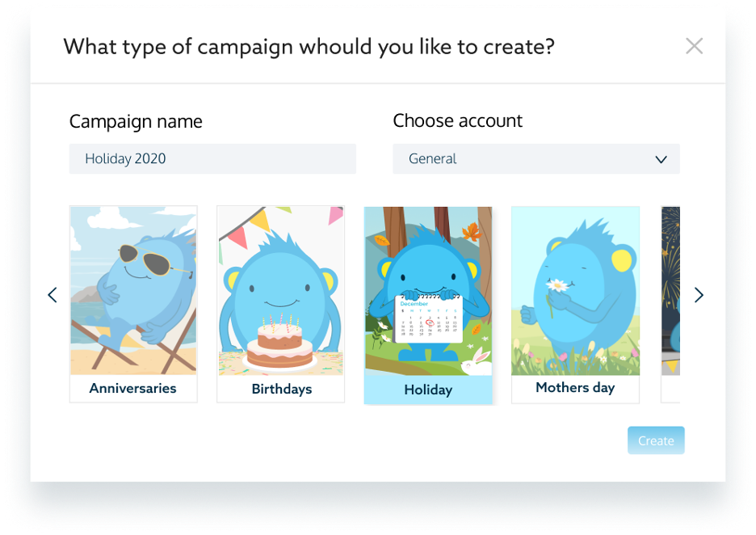Click the Birthdays label
This screenshot has width=756, height=535.
(x=281, y=390)
